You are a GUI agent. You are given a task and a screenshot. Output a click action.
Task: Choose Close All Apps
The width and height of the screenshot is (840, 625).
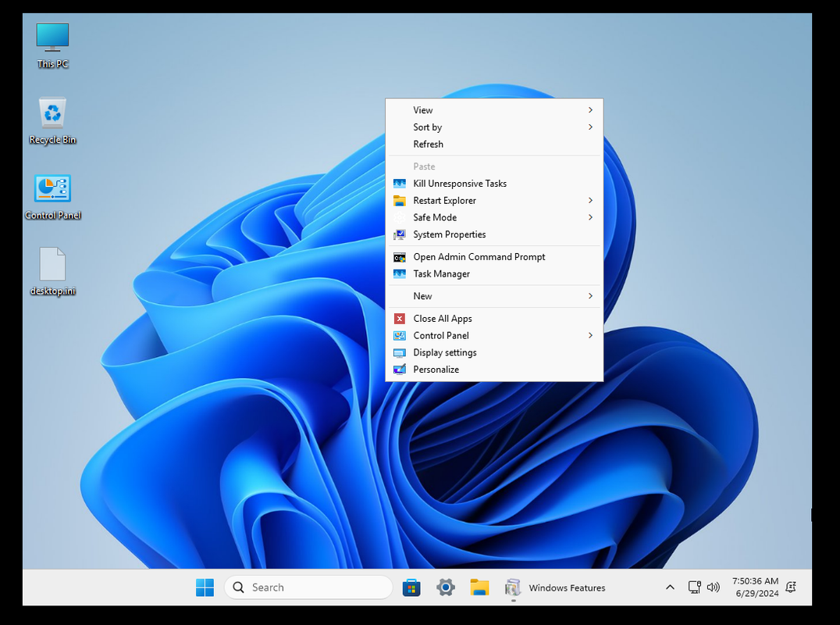point(494,319)
